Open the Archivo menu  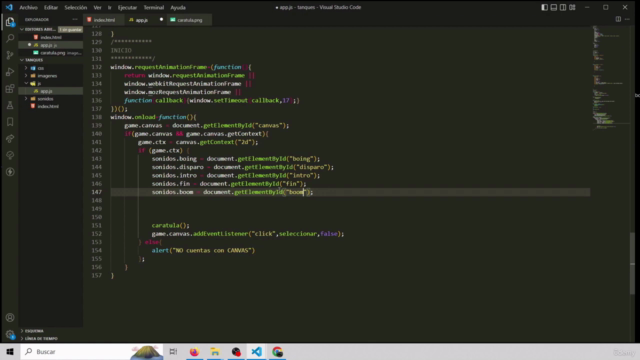click(x=28, y=7)
